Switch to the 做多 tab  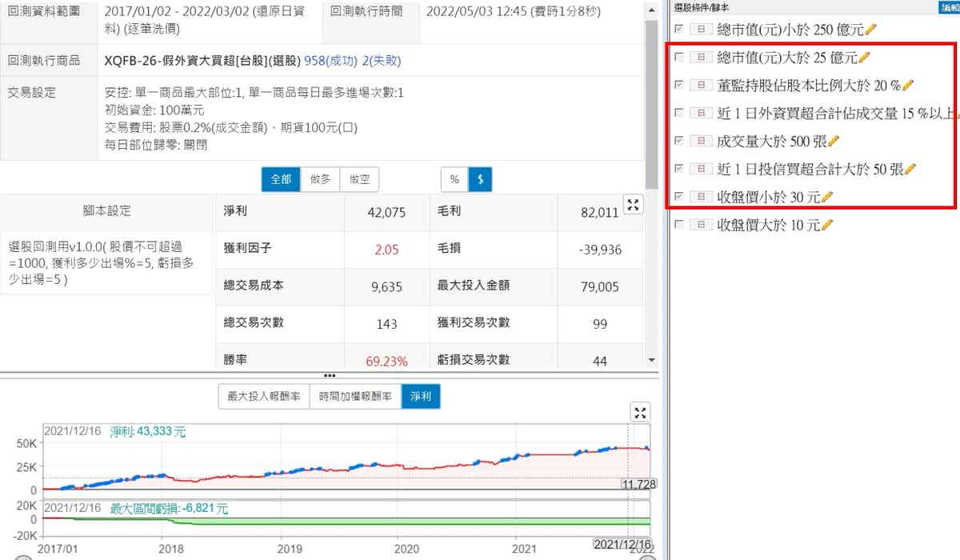tap(320, 180)
